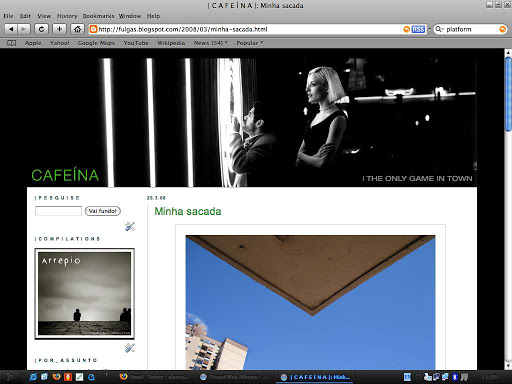Viewport: 512px width, 384px height.
Task: Expand the News (54) bookmarks dropdown
Action: point(211,43)
